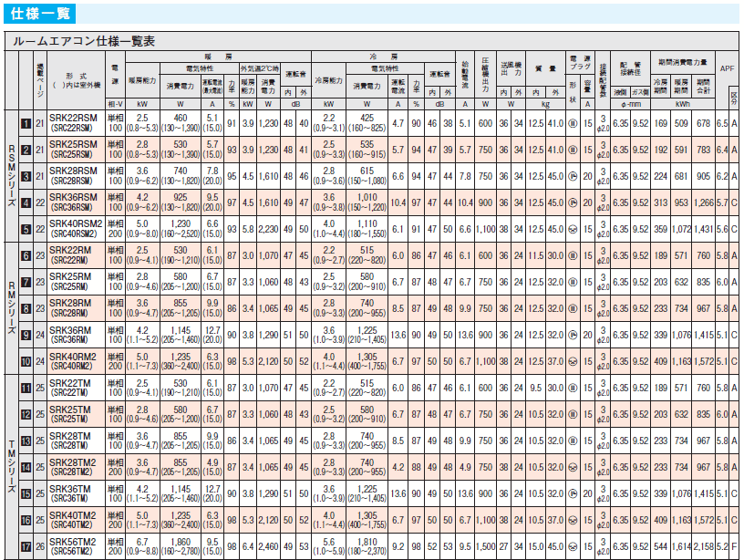
Task: Select the row number 2 badge
Action: 26,150
